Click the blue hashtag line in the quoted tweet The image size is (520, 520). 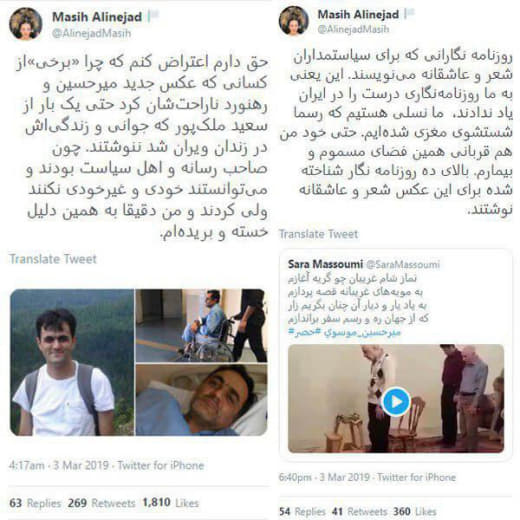coord(344,332)
